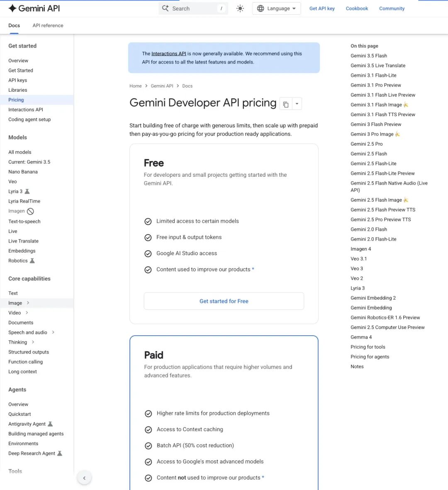Toggle the light/dark theme sun icon
448x490 pixels.
point(240,8)
